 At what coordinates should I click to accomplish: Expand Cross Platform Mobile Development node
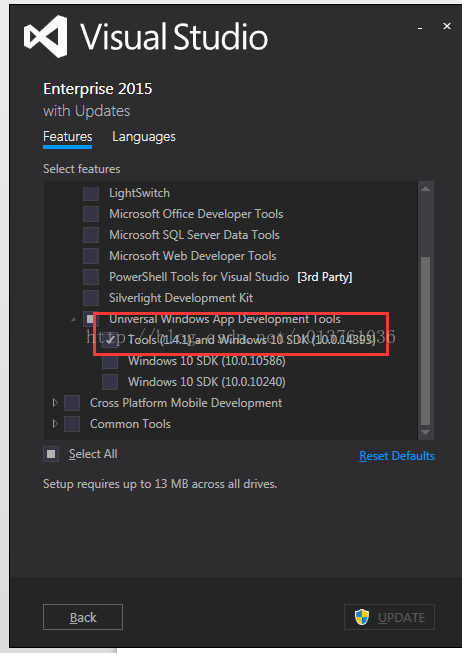[x=55, y=403]
